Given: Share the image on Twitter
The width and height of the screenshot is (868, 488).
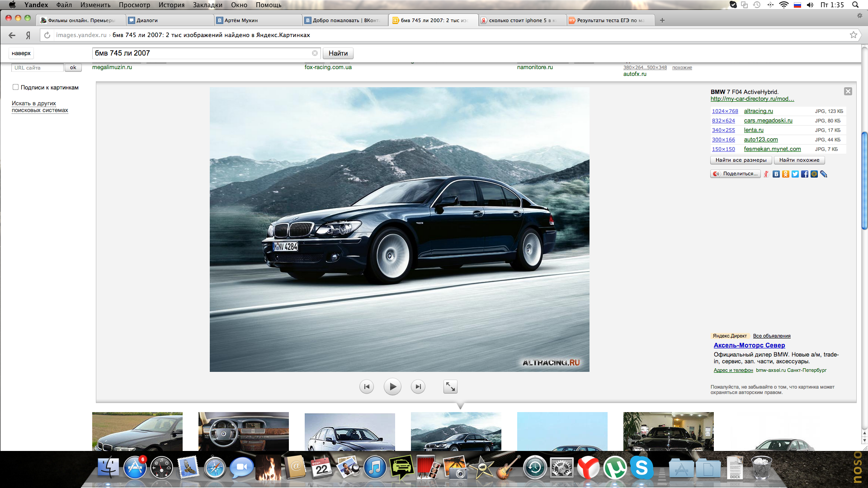Looking at the screenshot, I should pos(795,174).
